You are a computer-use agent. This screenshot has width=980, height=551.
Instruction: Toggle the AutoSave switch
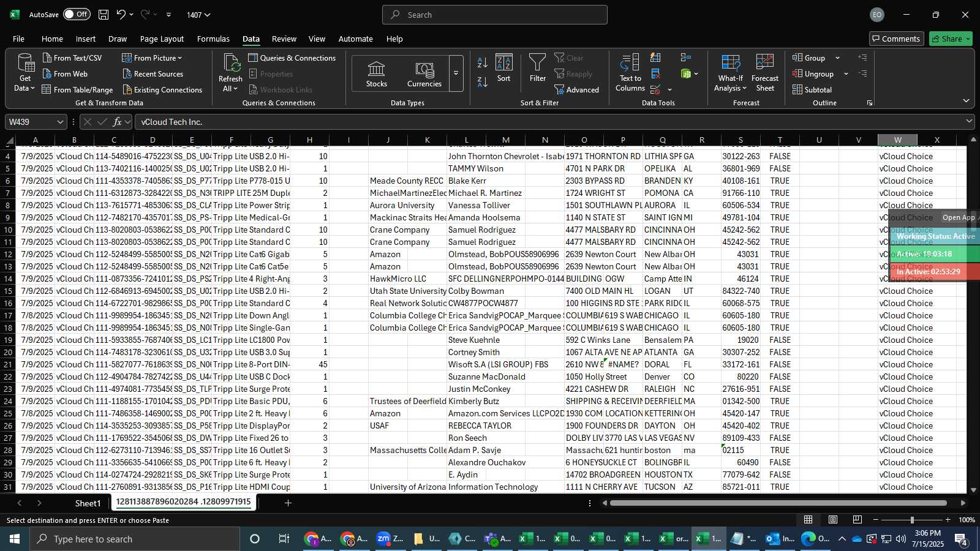tap(77, 14)
